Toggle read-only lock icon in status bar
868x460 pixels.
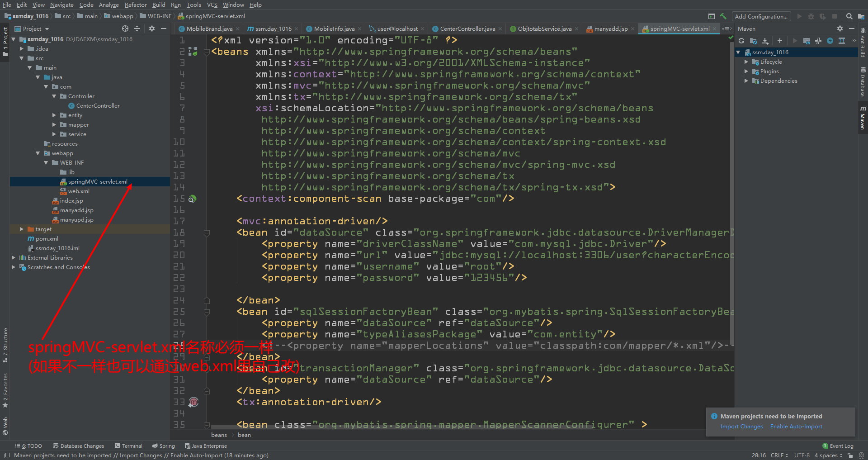pos(850,455)
